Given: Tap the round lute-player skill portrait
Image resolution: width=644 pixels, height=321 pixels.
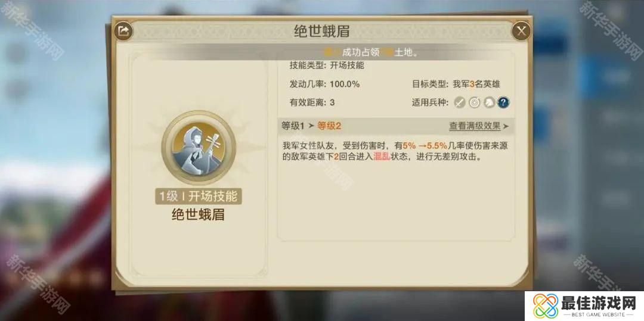Looking at the screenshot, I should (x=199, y=148).
